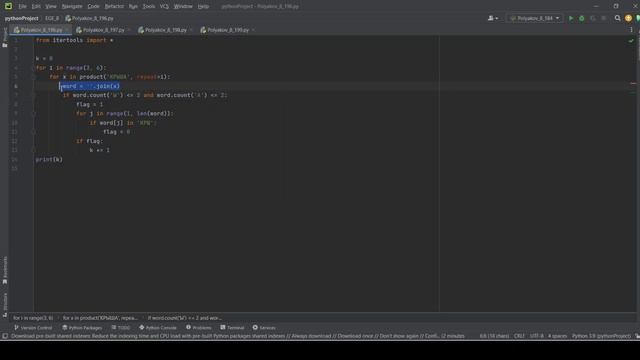Open the Project tool window sidebar
640x360 pixels.
coord(4,38)
